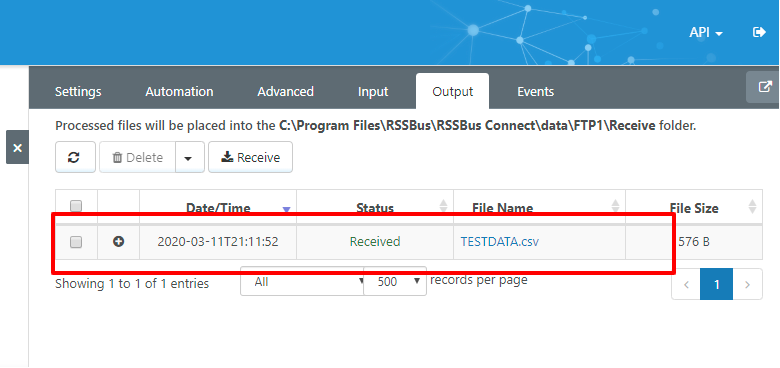Open the All filter dropdown
The image size is (780, 368).
click(x=302, y=281)
